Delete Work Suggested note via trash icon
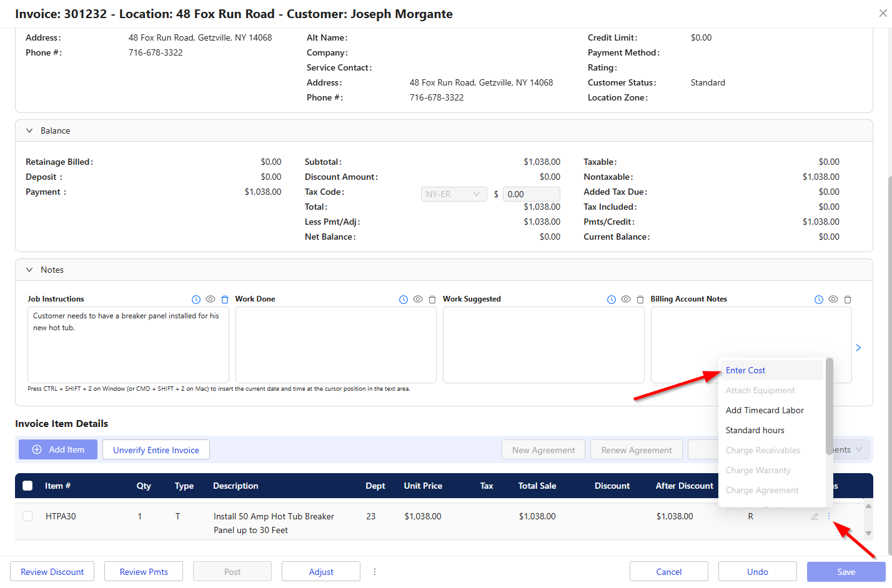This screenshot has height=588, width=892. [x=640, y=300]
